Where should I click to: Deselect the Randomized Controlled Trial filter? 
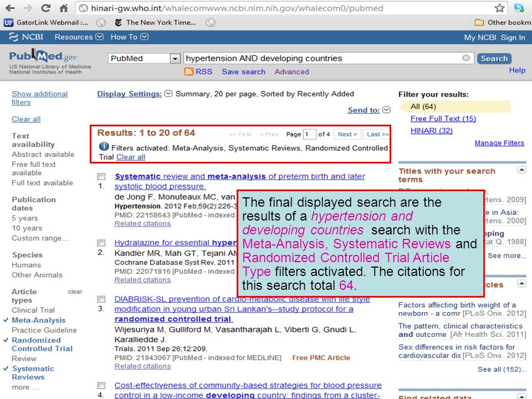42,344
